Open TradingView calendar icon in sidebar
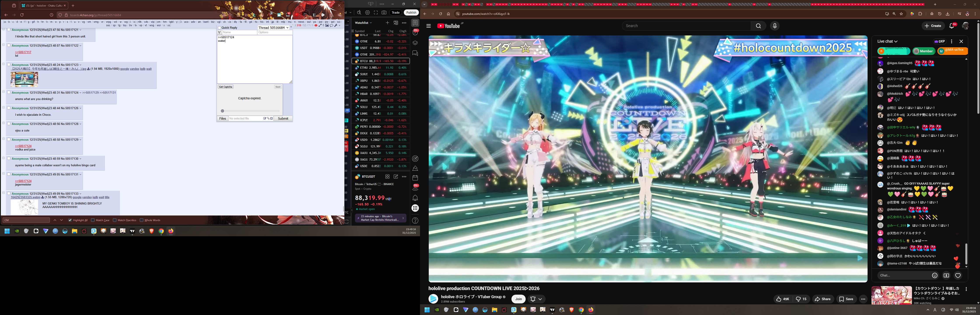This screenshot has height=315, width=980. (415, 178)
